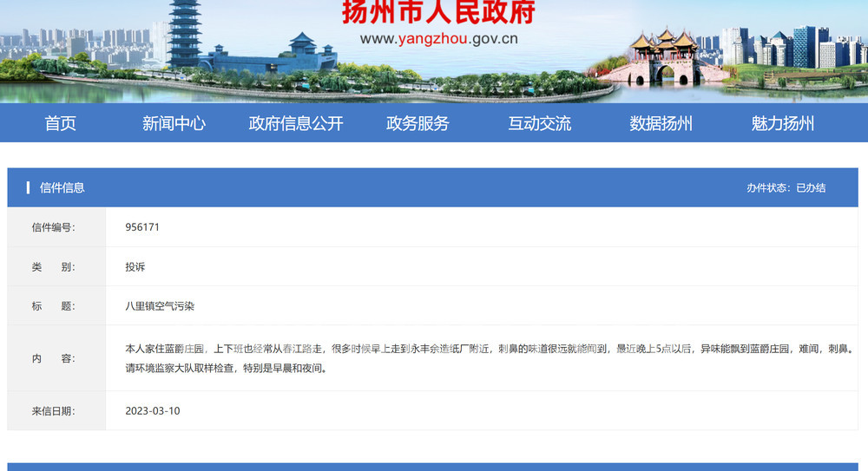Click the 已办结 status text
This screenshot has width=868, height=471.
pyautogui.click(x=811, y=187)
